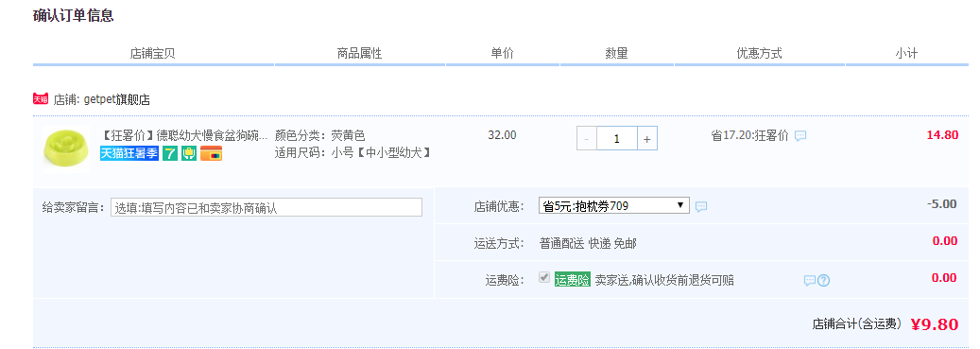This screenshot has width=980, height=349.
Task: Click the green 运费险 label tag
Action: [x=573, y=280]
